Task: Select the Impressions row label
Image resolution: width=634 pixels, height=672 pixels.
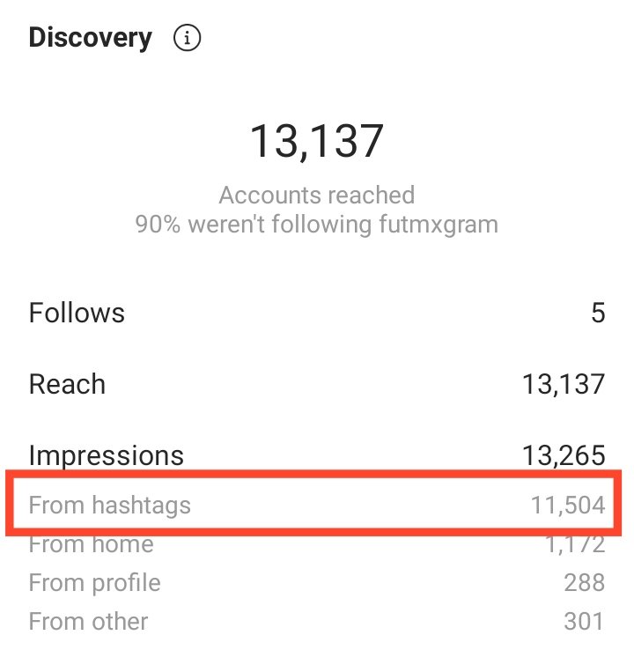Action: coord(107,455)
